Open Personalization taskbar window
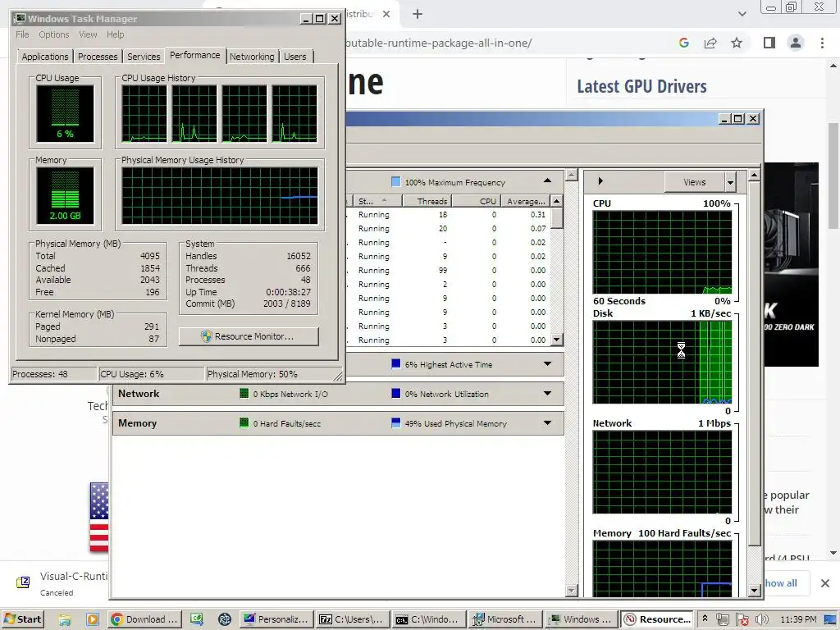This screenshot has height=630, width=840. (x=276, y=619)
